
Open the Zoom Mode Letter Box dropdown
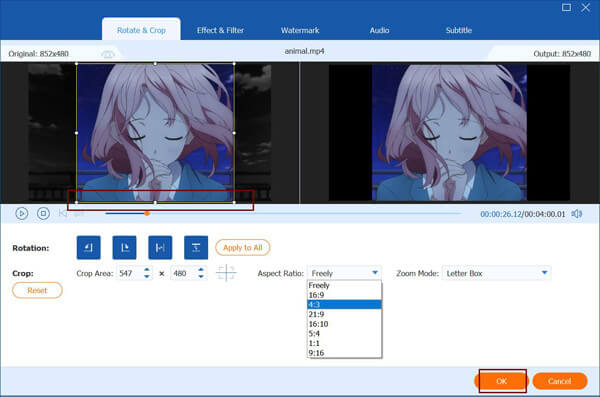click(x=496, y=273)
